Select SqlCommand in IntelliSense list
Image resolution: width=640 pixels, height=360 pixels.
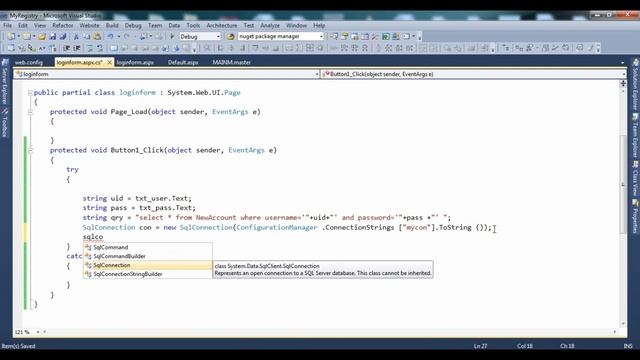[x=148, y=247]
